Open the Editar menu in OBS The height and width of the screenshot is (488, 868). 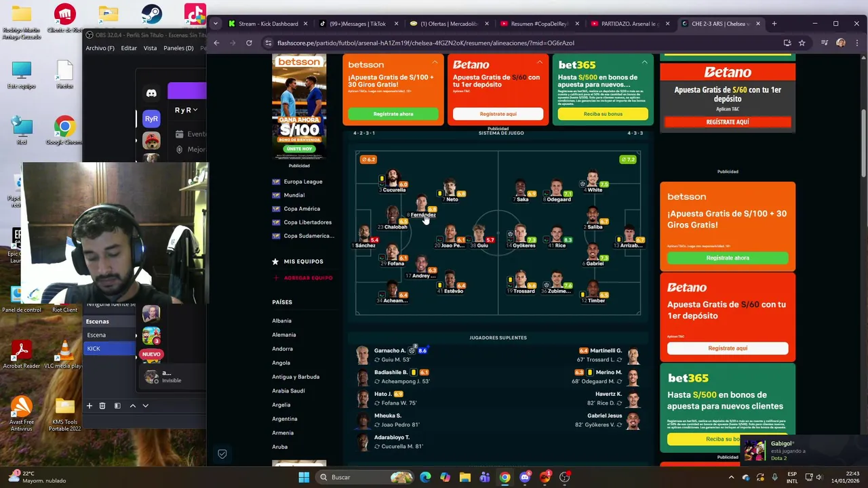pyautogui.click(x=129, y=48)
